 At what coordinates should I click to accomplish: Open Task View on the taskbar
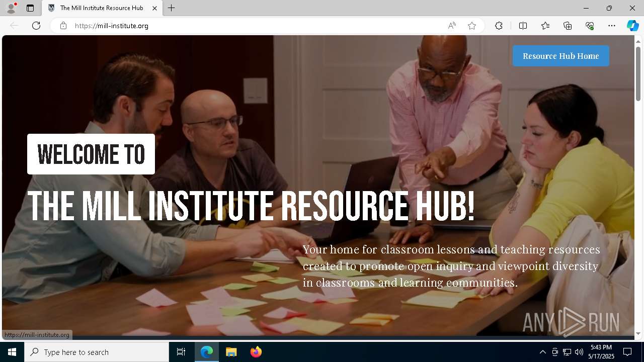pos(181,352)
